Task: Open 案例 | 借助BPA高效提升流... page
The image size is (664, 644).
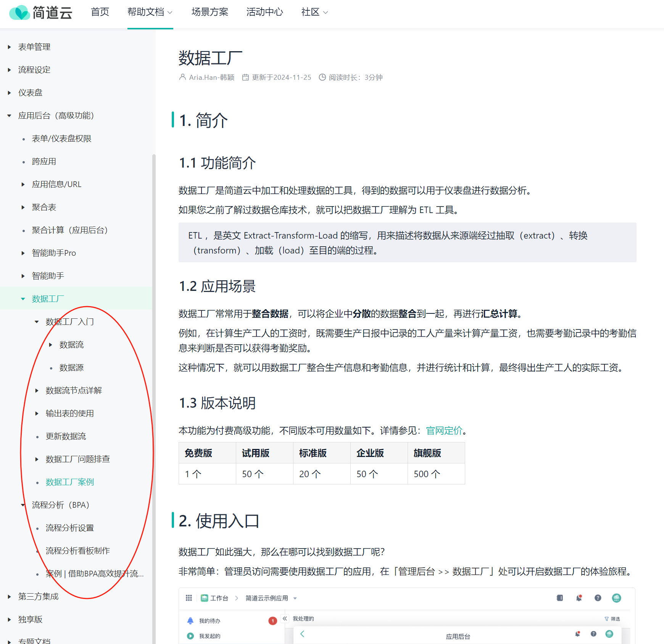Action: (95, 574)
